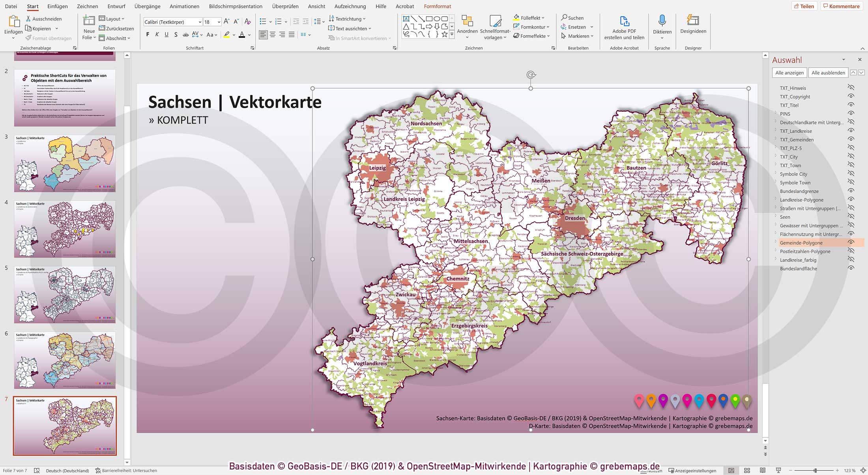Open the Überprüfen menu tab

[x=285, y=6]
